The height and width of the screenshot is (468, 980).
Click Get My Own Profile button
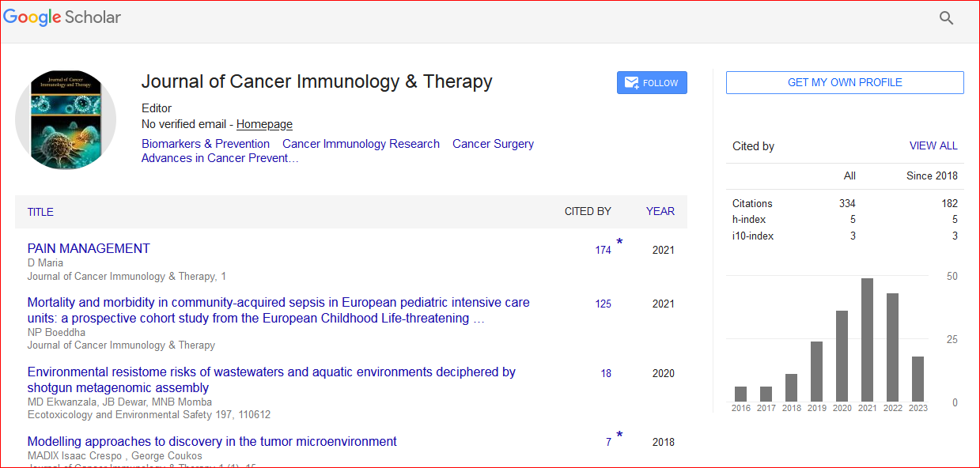click(x=844, y=82)
